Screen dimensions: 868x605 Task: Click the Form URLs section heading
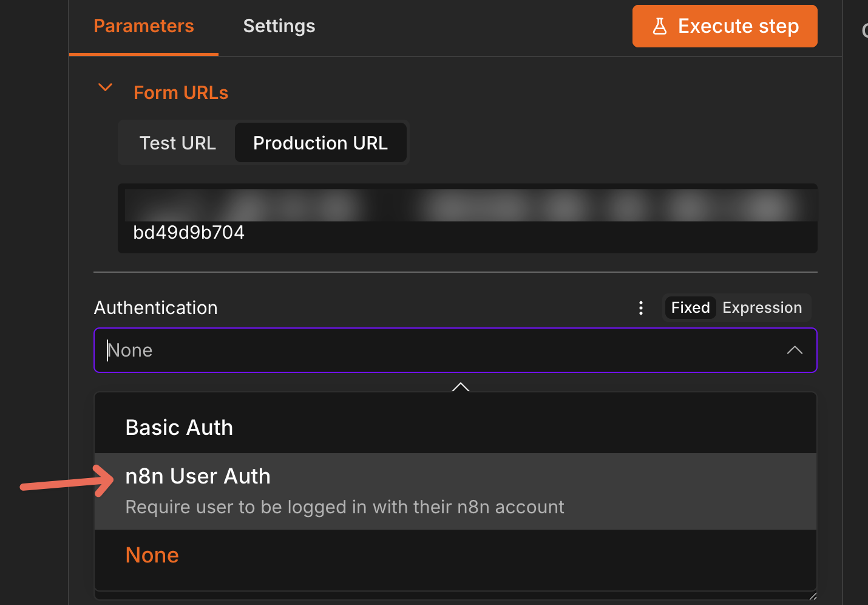[x=181, y=92]
